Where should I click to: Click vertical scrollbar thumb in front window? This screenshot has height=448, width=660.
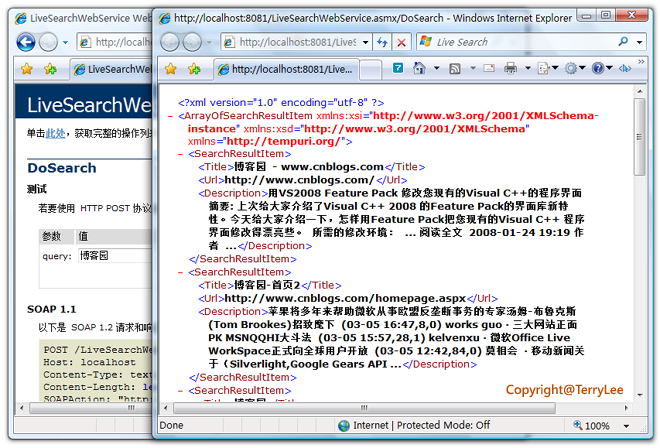point(639,137)
